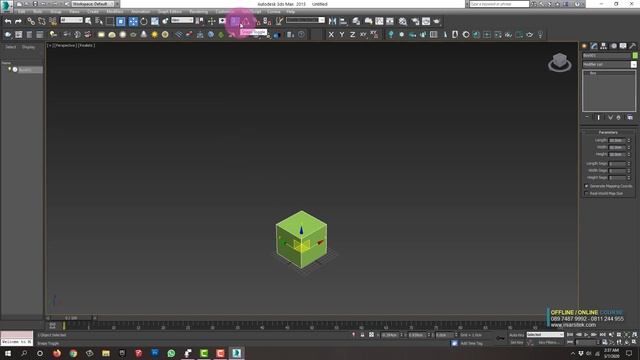Image resolution: width=640 pixels, height=360 pixels.
Task: Open the Rendering menu
Action: pos(199,12)
